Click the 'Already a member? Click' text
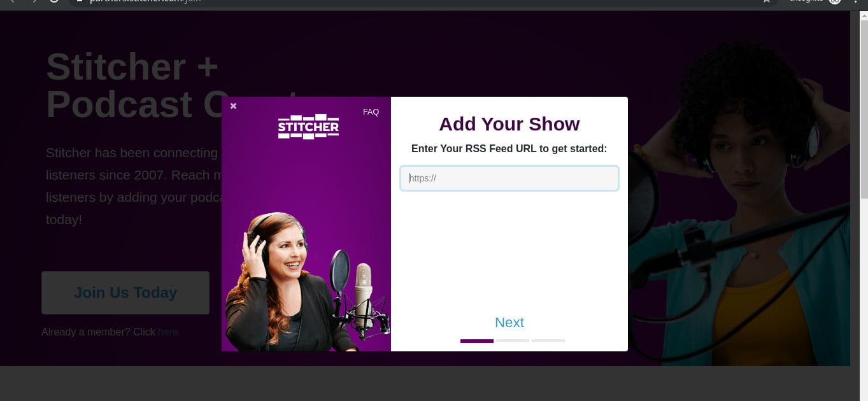 [x=98, y=332]
